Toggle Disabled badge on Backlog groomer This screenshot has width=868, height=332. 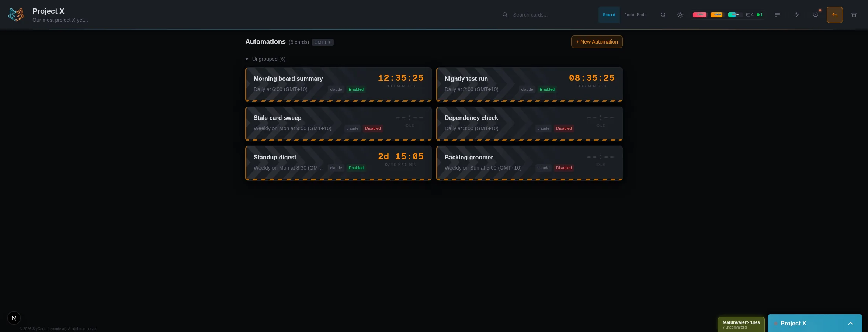coord(564,168)
